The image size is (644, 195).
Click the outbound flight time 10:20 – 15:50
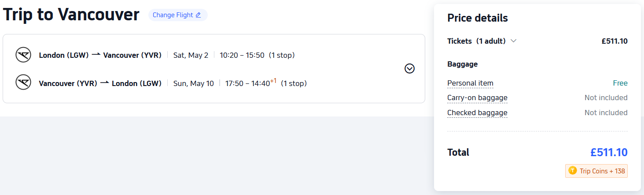tap(242, 55)
